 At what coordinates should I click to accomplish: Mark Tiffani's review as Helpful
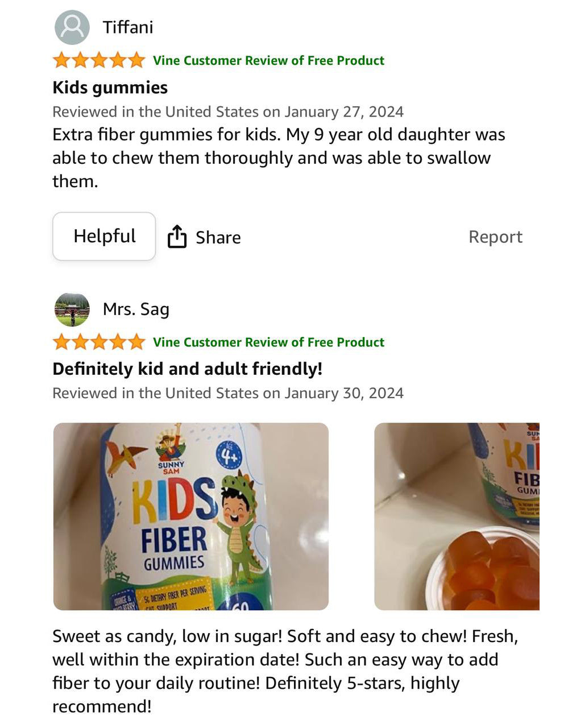click(104, 237)
